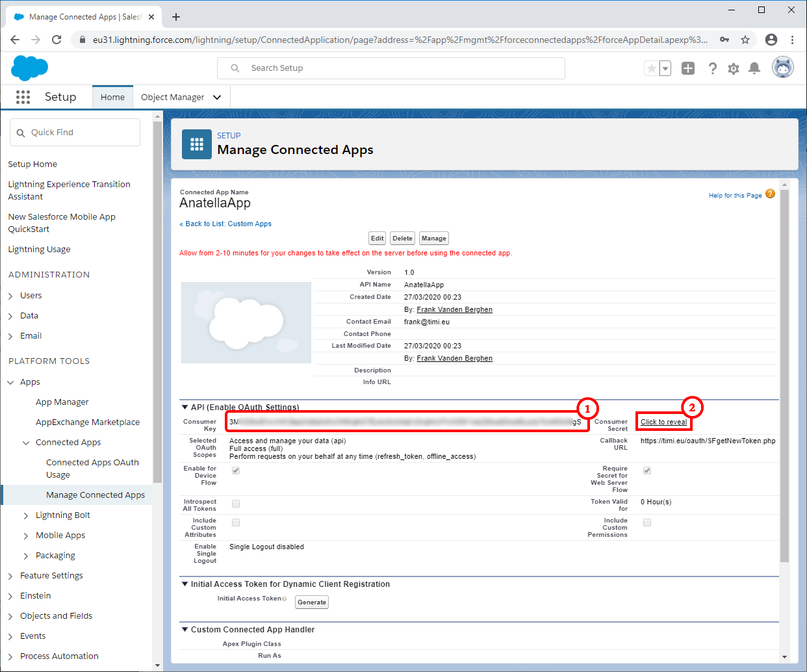Image resolution: width=807 pixels, height=672 pixels.
Task: Click in the Search Setup field
Action: pos(391,68)
